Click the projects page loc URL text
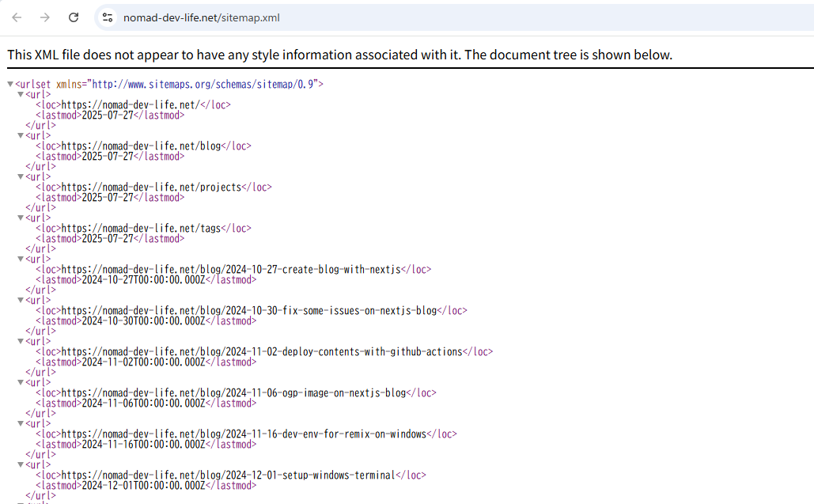The height and width of the screenshot is (504, 814). [x=151, y=188]
